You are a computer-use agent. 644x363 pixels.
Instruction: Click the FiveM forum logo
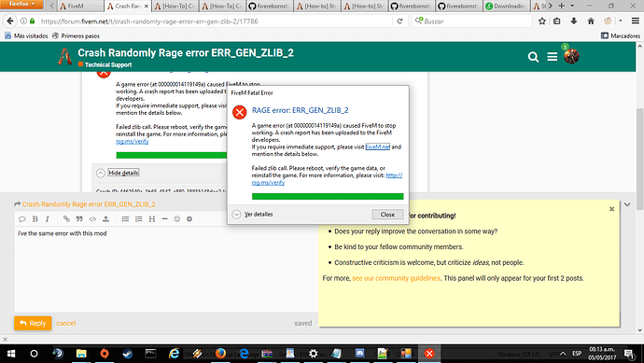point(64,57)
